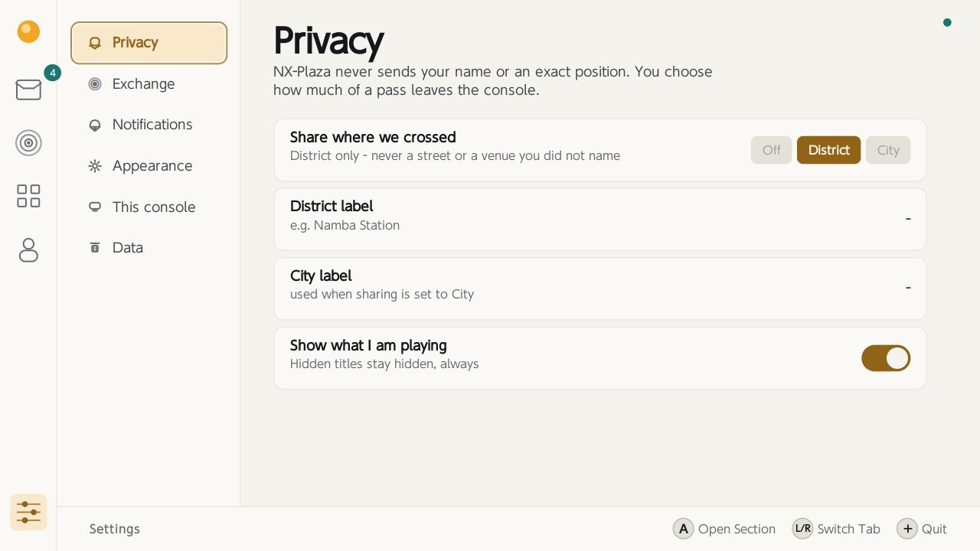
Task: Click the trash icon beside Data
Action: tap(95, 247)
